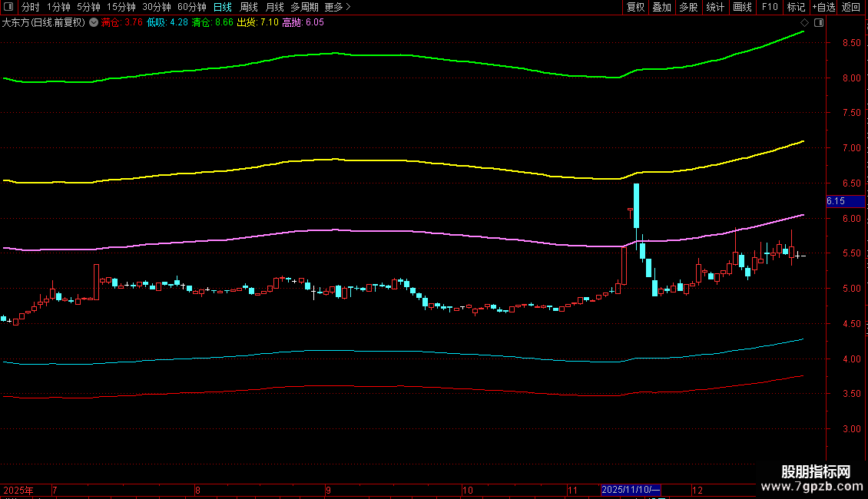Click month 10 on the time axis
This screenshot has width=868, height=499.
[468, 490]
